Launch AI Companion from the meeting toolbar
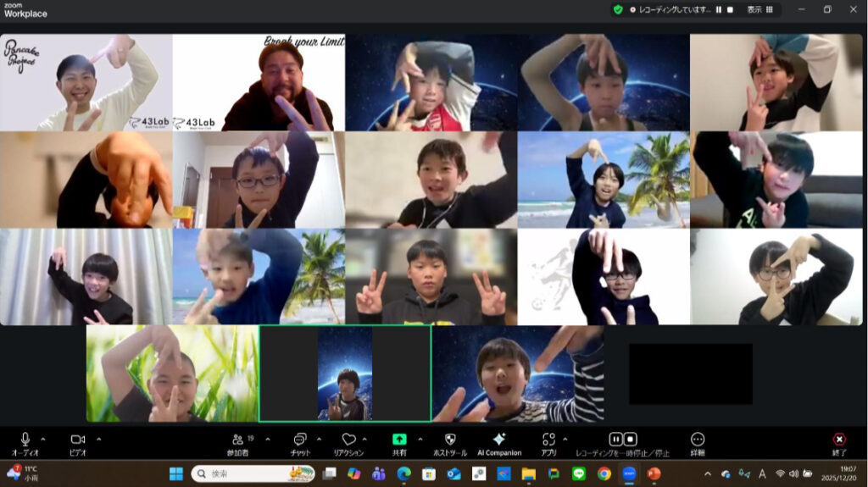The width and height of the screenshot is (868, 487). pos(499,440)
